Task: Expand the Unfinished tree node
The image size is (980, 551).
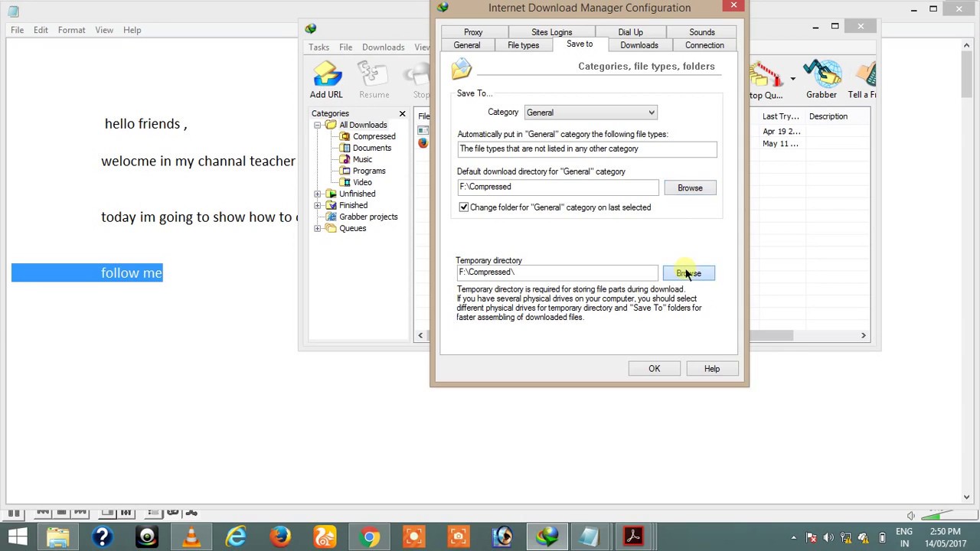Action: pos(317,194)
